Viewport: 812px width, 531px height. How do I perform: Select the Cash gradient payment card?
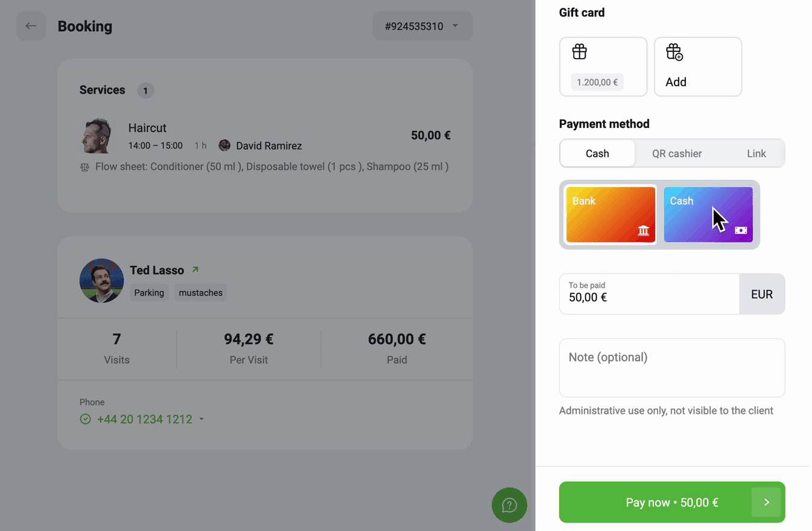coord(708,215)
